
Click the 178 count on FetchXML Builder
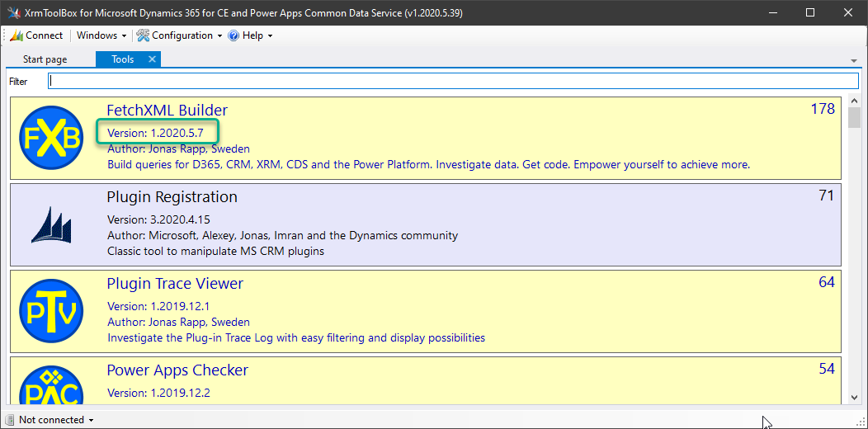[822, 109]
